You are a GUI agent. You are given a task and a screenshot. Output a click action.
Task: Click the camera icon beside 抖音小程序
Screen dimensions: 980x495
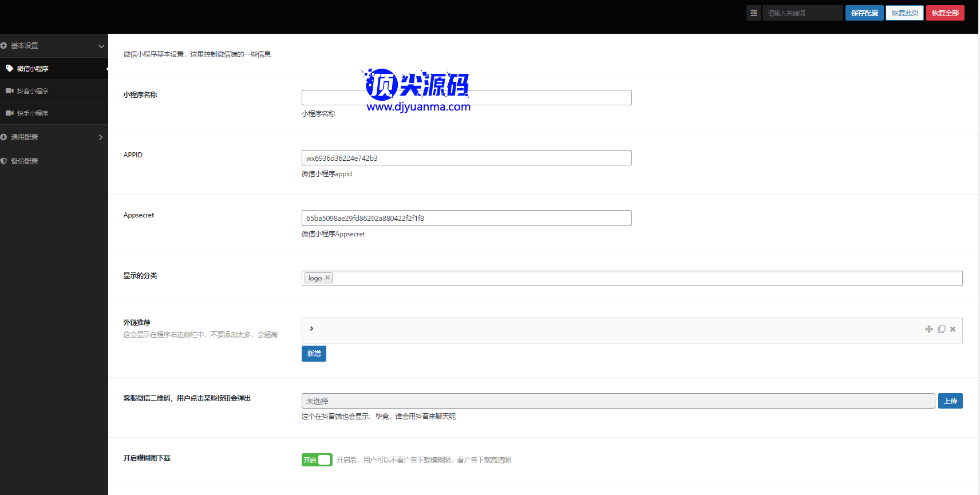click(x=9, y=91)
